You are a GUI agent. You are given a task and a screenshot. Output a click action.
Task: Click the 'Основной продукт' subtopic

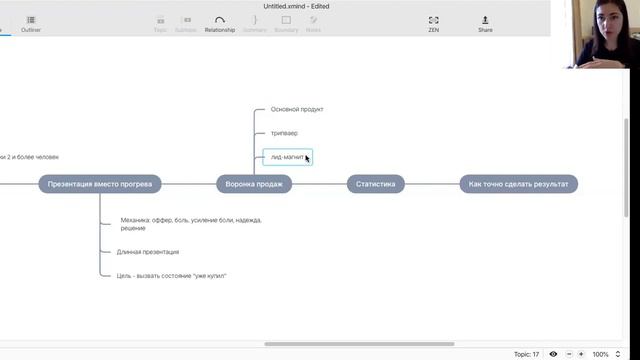click(297, 109)
